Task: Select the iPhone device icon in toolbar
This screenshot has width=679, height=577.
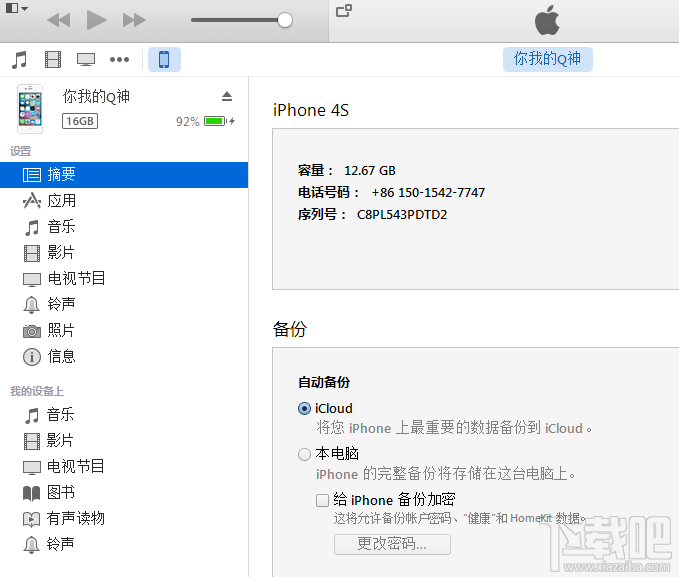Action: (x=164, y=59)
